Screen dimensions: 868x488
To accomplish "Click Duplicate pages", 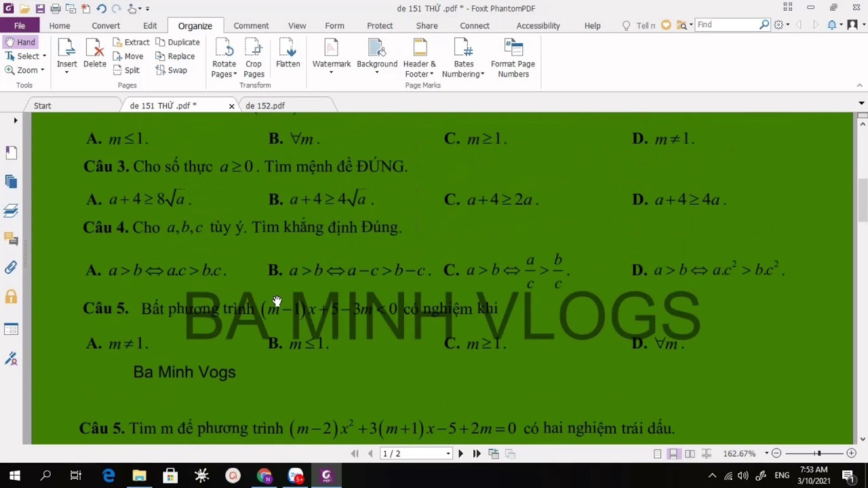I will pyautogui.click(x=177, y=42).
